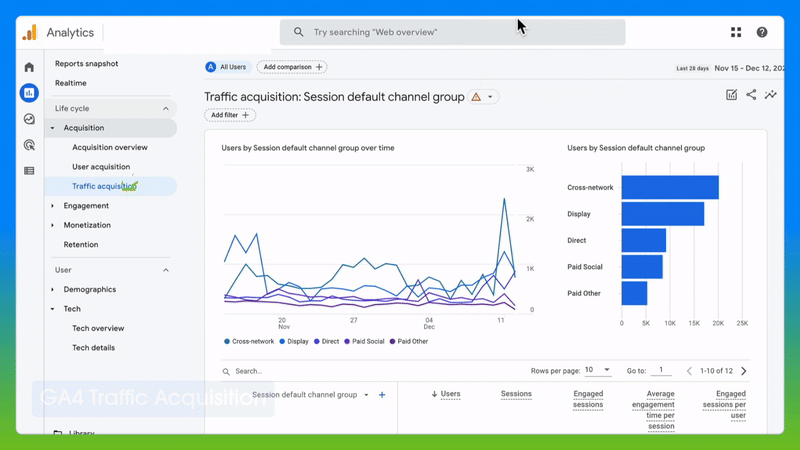Sort by the Sessions column header
800x450 pixels.
[516, 394]
